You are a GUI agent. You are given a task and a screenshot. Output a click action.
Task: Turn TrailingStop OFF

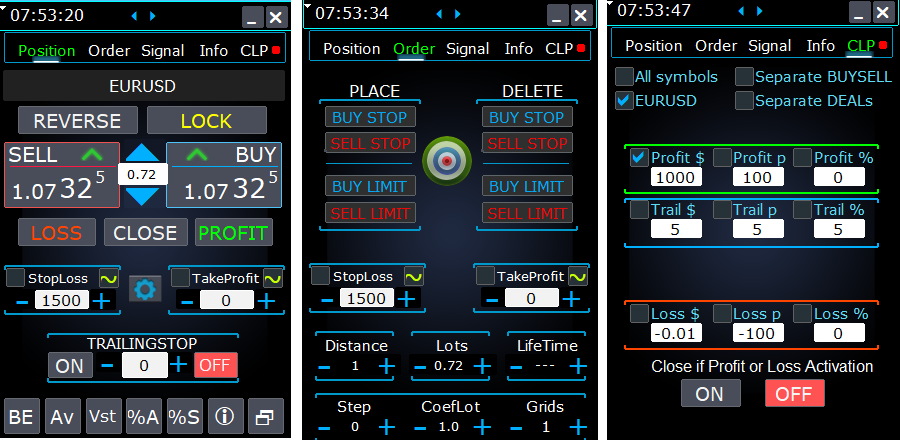(x=215, y=365)
